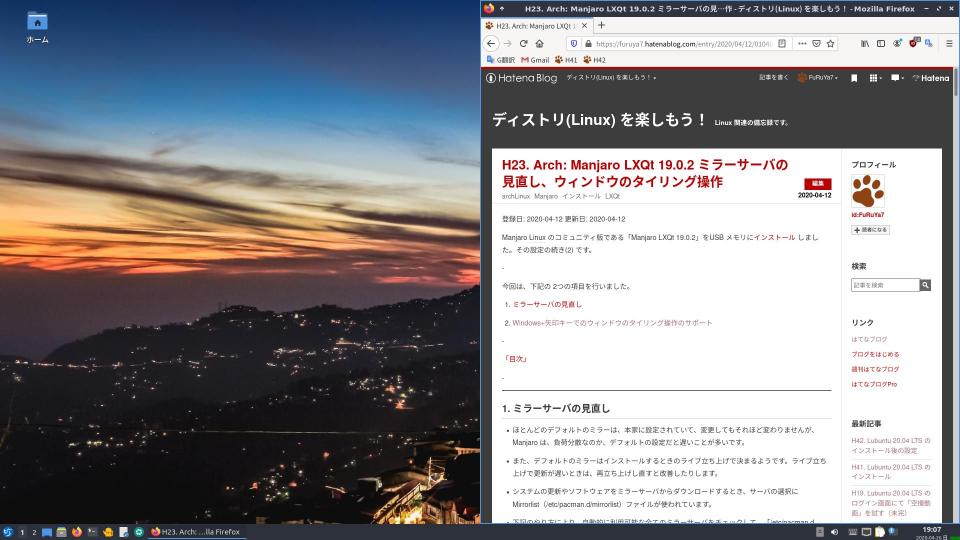Open the page actions three-dot menu
Screen dimensions: 960x540
[x=802, y=43]
